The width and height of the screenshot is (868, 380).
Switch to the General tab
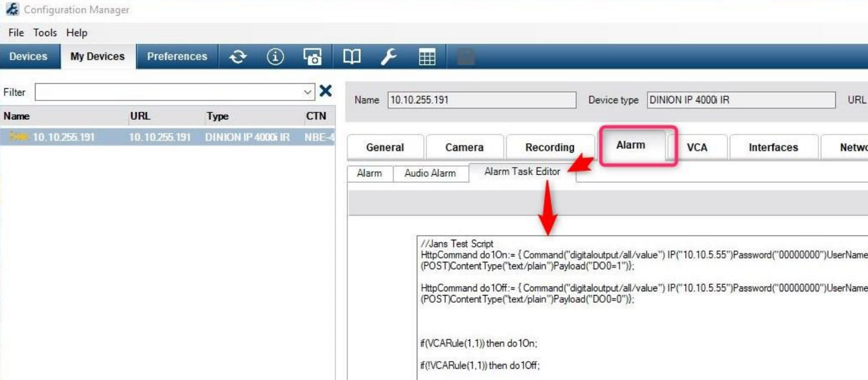coord(385,147)
